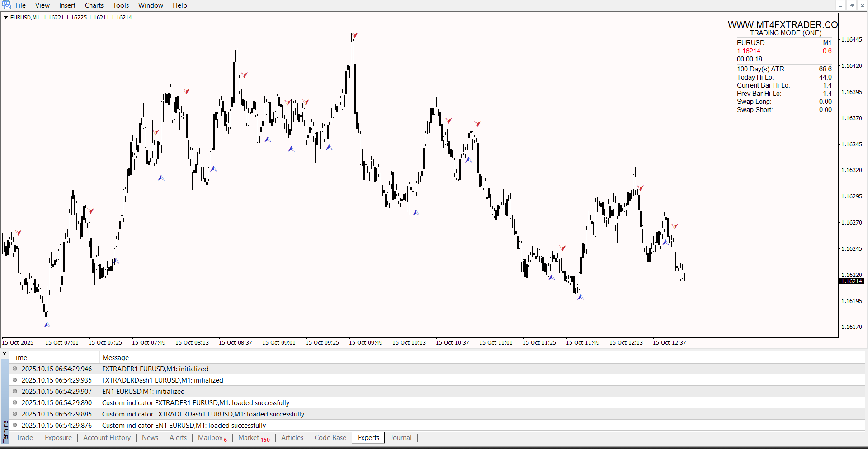The width and height of the screenshot is (868, 449).
Task: Open the Insert menu
Action: [x=67, y=5]
